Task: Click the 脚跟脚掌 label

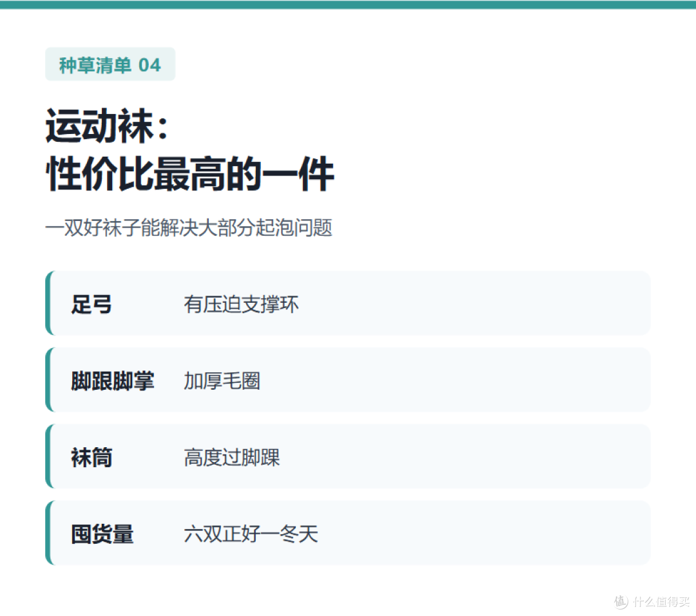Action: click(x=112, y=381)
